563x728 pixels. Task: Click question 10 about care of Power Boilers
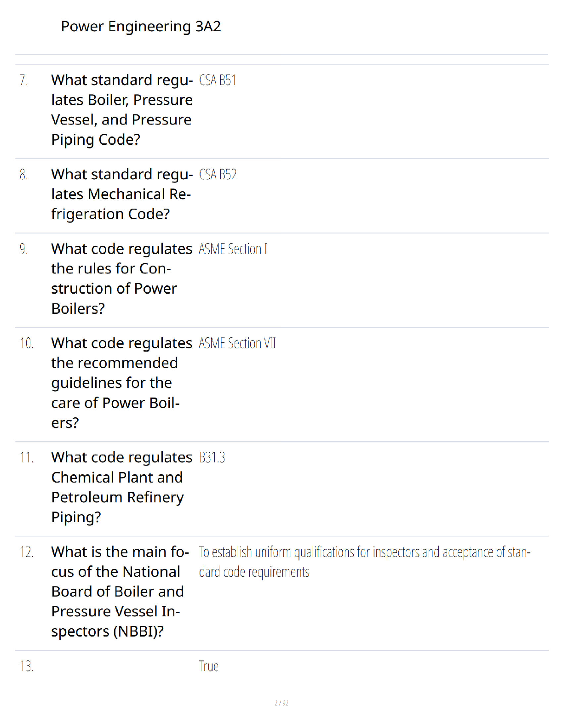[x=122, y=383]
